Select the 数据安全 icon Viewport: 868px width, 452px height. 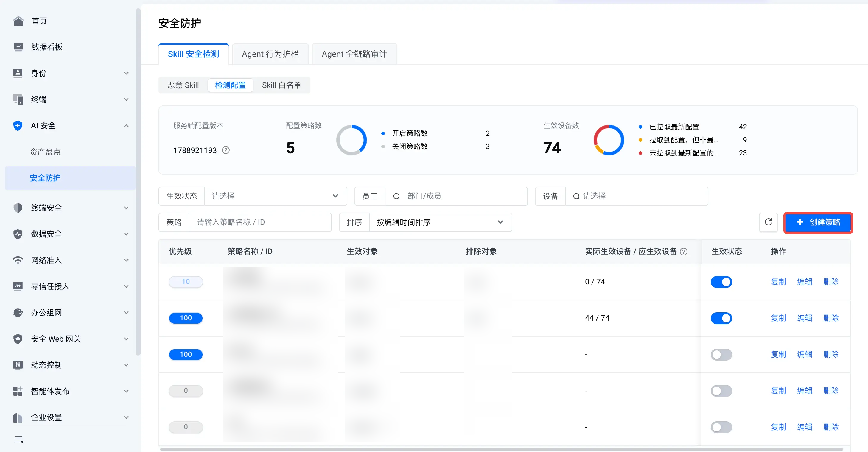tap(18, 234)
